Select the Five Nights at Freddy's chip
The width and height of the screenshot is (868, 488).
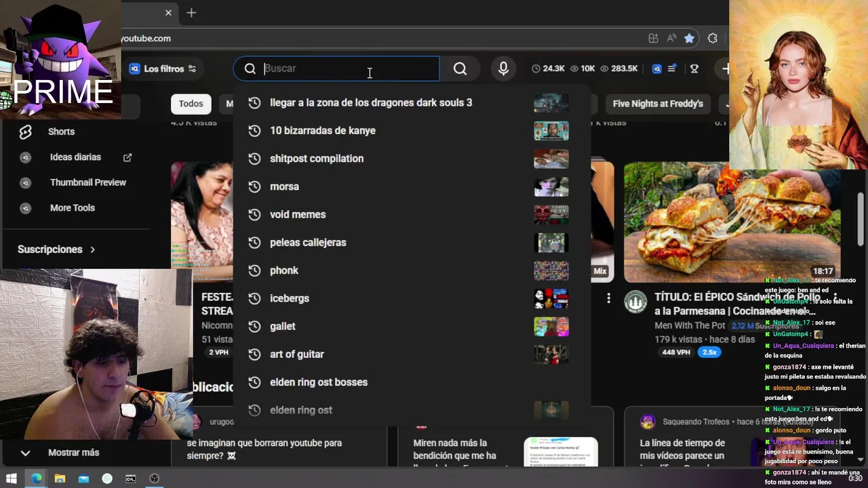tap(658, 104)
